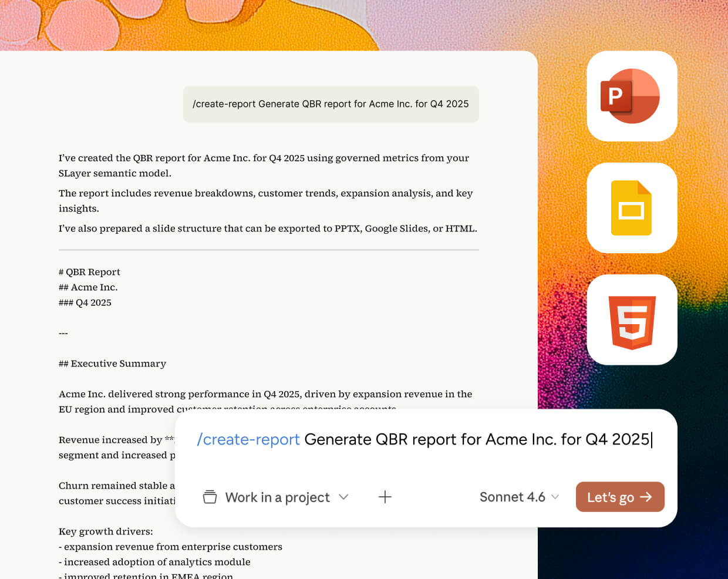This screenshot has height=579, width=728.
Task: Expand the Work in a project dropdown
Action: pyautogui.click(x=276, y=497)
